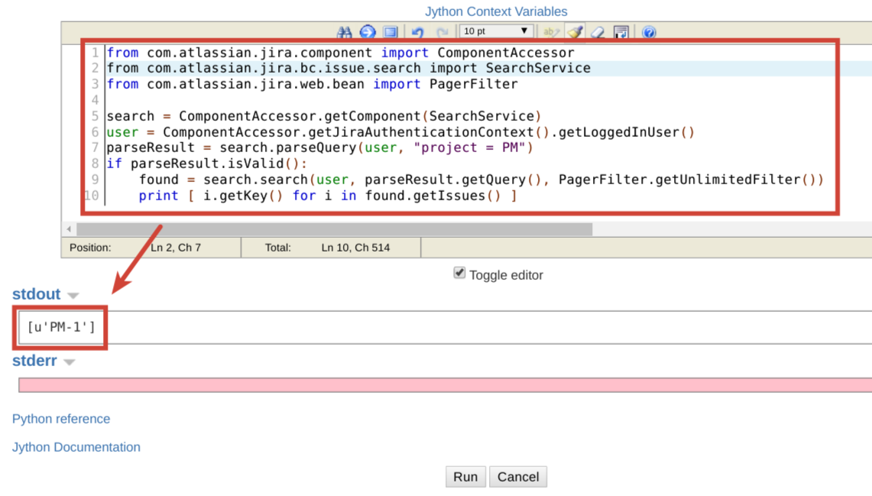Viewport: 872px width, 496px height.
Task: Toggle fullscreen editor mode icon
Action: click(x=391, y=32)
